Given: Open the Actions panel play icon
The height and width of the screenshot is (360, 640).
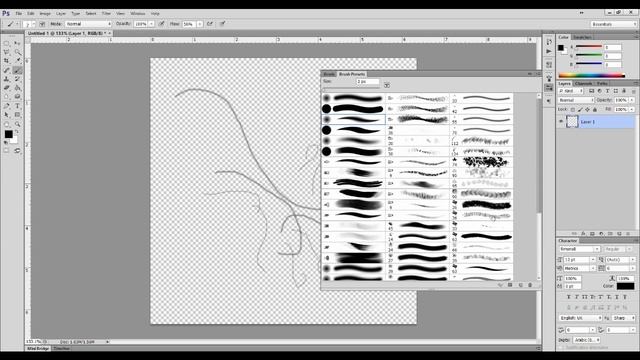Looking at the screenshot, I should pos(549,51).
